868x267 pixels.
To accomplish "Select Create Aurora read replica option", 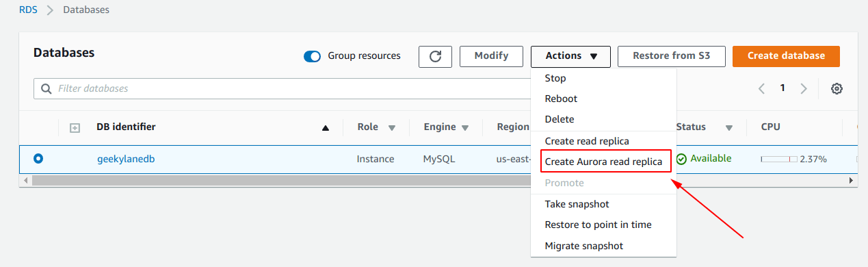I will click(x=603, y=162).
